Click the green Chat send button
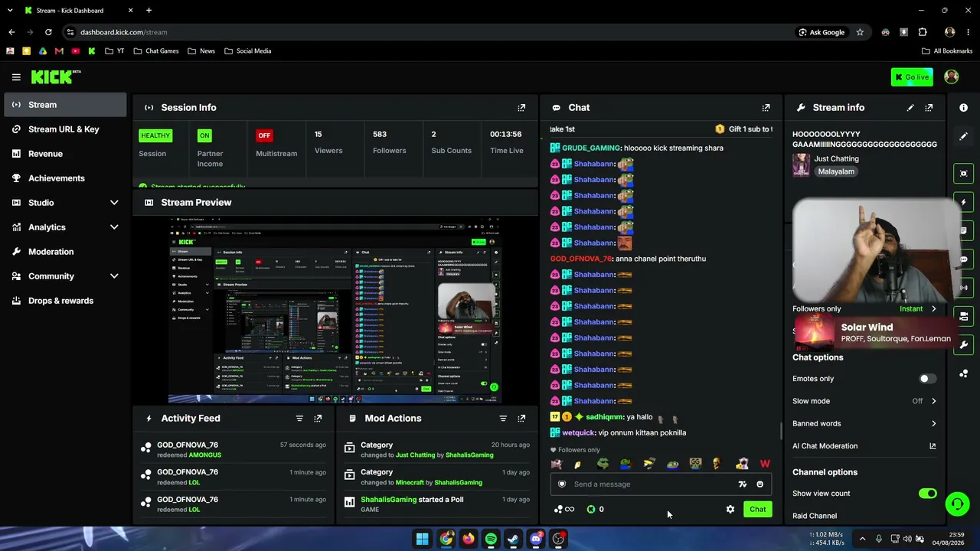The image size is (980, 551). (x=757, y=510)
